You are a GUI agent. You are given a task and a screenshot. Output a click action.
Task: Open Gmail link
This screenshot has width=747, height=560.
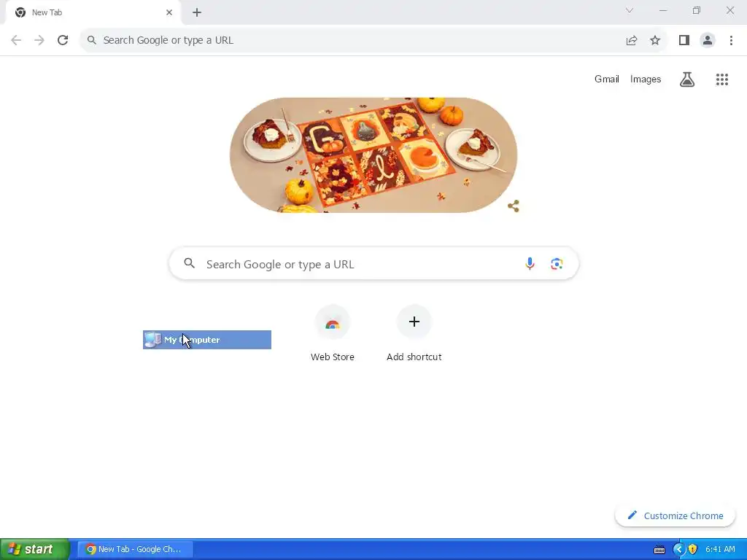606,79
